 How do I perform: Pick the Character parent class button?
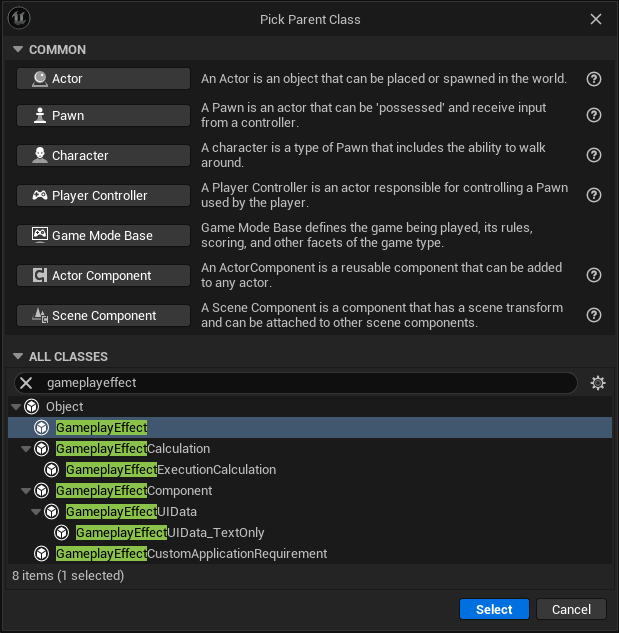(x=103, y=155)
